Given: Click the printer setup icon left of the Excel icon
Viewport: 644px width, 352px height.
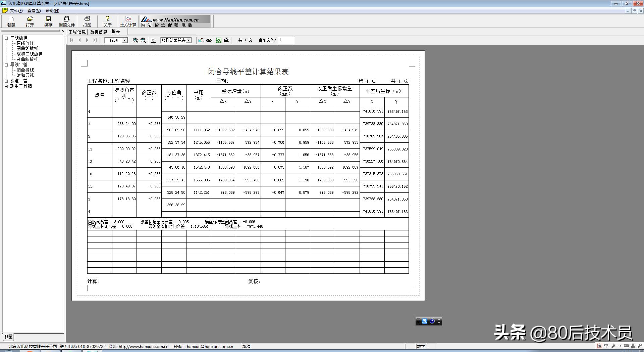Looking at the screenshot, I should (209, 40).
